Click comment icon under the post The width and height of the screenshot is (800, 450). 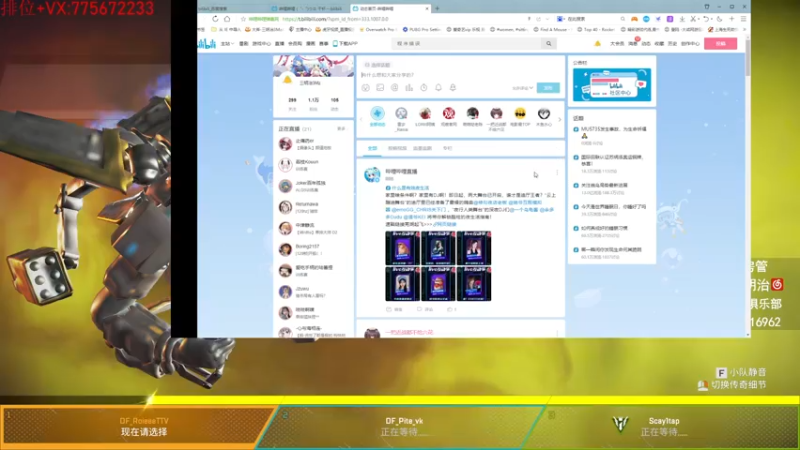pos(419,309)
